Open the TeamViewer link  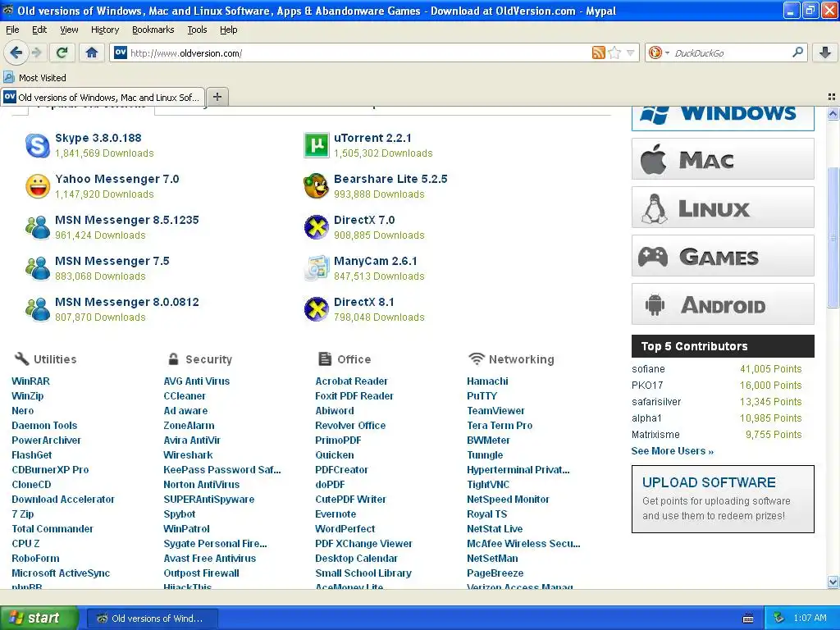coord(495,410)
